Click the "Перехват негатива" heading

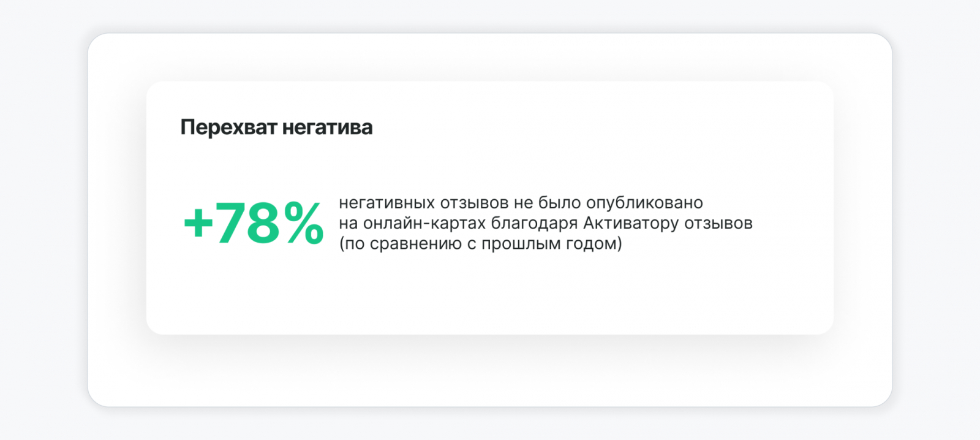[276, 127]
